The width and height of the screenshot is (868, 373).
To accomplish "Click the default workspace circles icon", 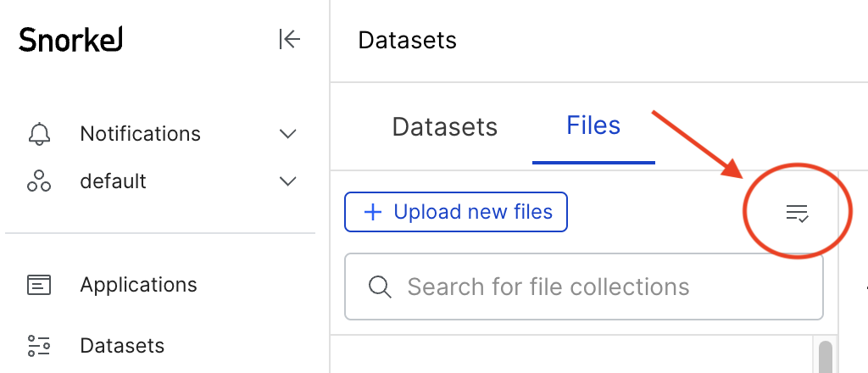I will click(39, 181).
